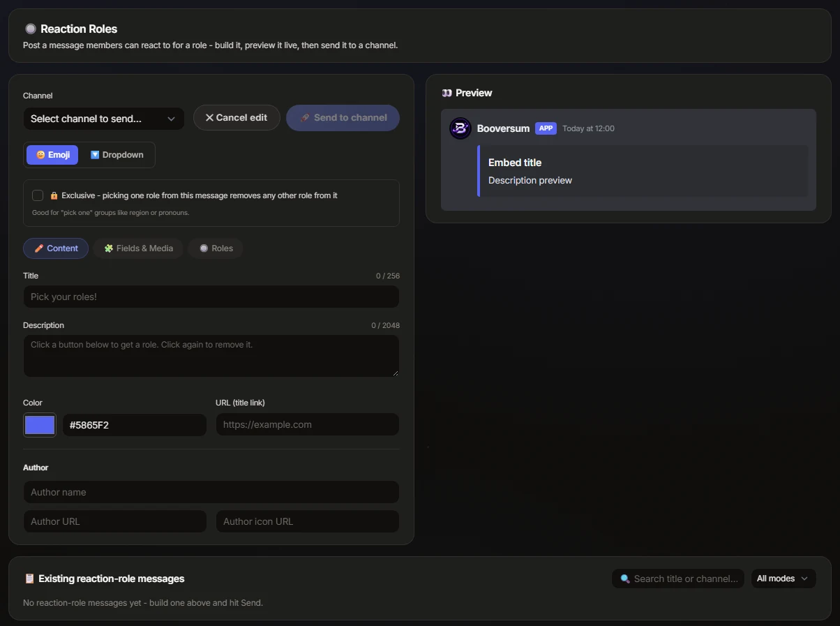The image size is (840, 626).
Task: Click the Send to channel button
Action: (x=343, y=118)
